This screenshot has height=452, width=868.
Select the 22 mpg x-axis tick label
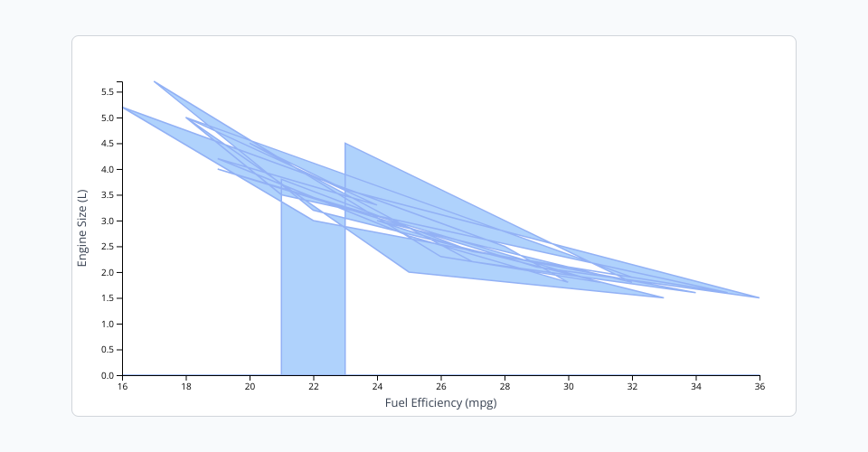(313, 387)
